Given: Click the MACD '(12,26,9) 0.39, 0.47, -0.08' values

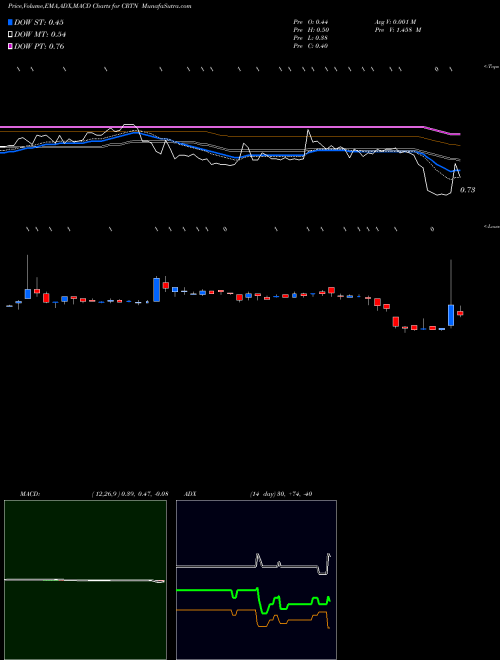Looking at the screenshot, I should (x=130, y=494).
